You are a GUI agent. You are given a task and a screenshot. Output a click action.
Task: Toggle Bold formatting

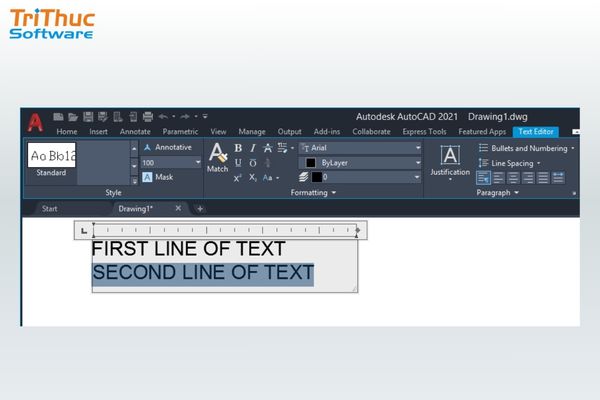238,148
